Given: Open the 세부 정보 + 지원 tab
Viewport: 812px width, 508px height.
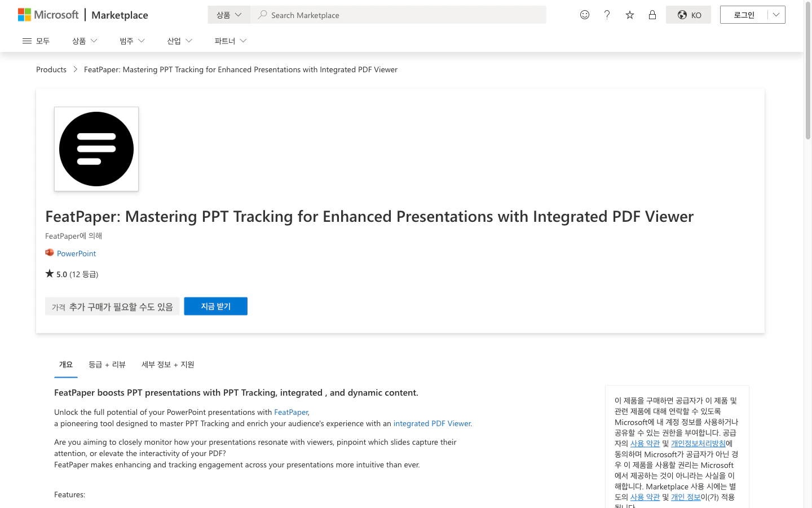Looking at the screenshot, I should pos(167,364).
